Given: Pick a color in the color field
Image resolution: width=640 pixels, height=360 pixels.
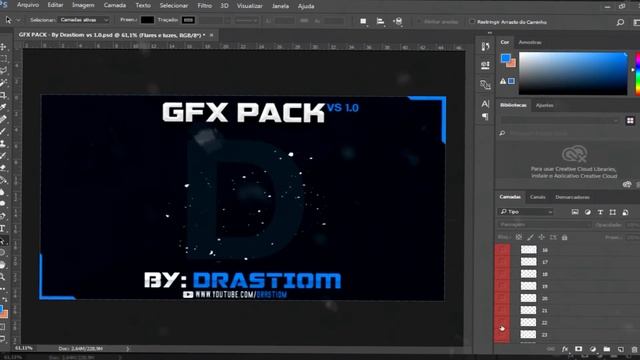Looking at the screenshot, I should 573,74.
